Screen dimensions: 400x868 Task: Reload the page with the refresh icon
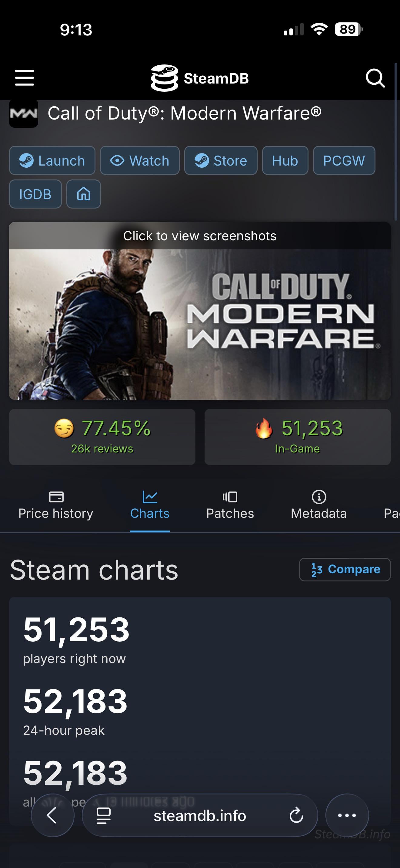[x=296, y=815]
